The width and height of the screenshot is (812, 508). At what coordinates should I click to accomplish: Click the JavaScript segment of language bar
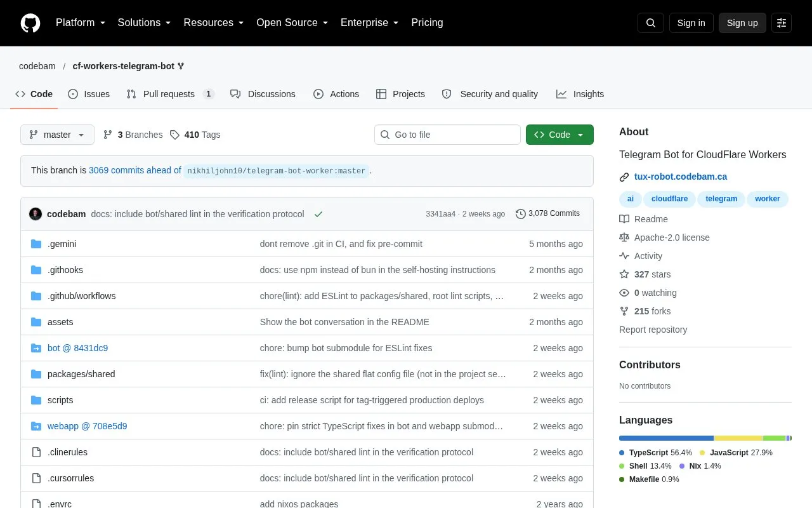(738, 438)
